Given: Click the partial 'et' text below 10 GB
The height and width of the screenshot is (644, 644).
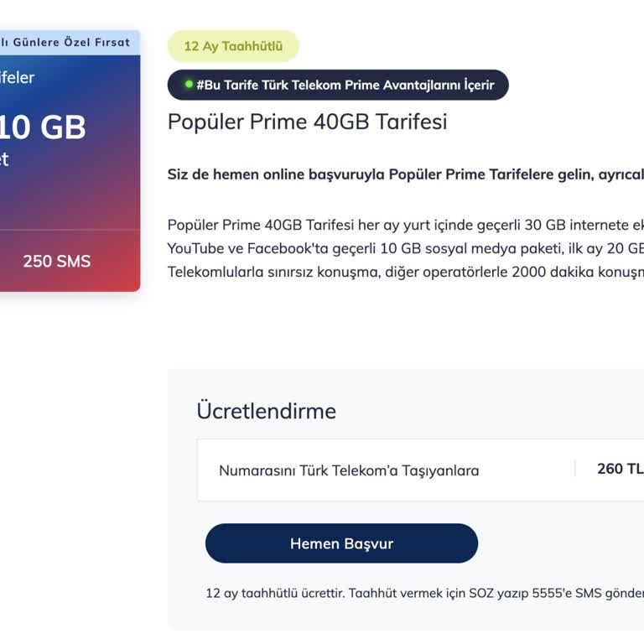Looking at the screenshot, I should tap(4, 159).
